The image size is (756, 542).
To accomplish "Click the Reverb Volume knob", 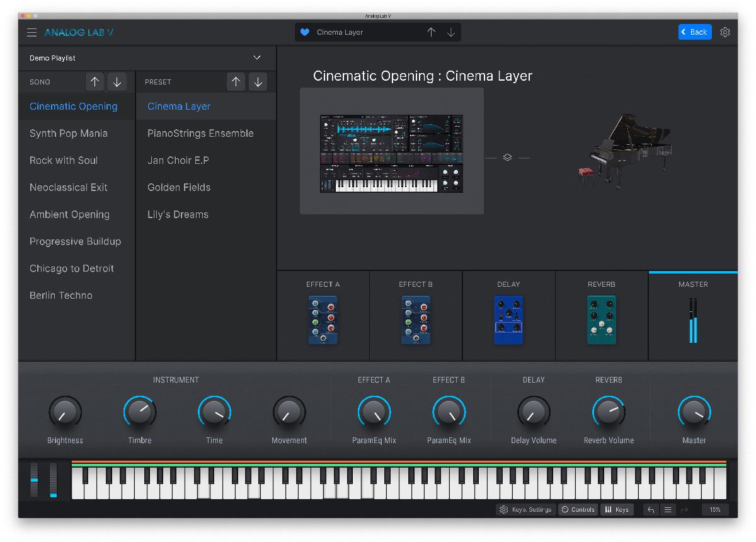I will (x=609, y=412).
